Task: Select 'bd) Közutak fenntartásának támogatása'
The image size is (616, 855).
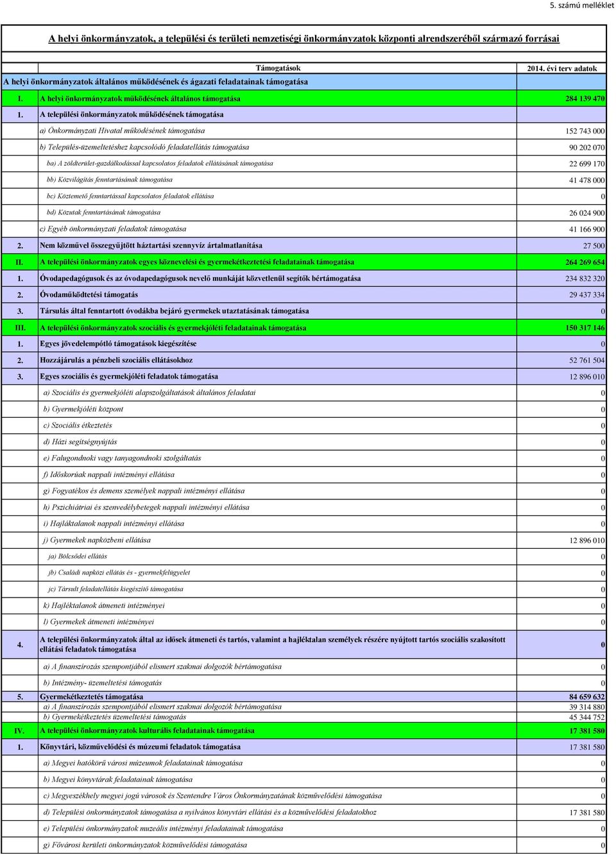Action: [104, 212]
